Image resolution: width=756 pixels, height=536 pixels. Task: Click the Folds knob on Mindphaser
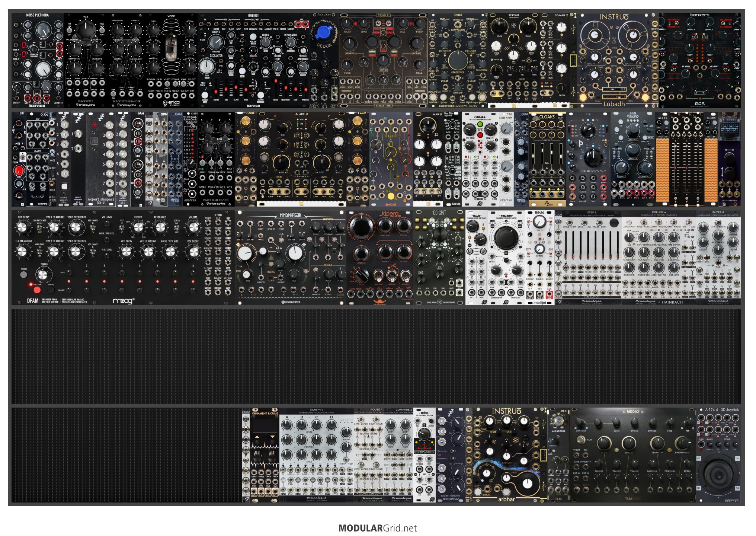click(316, 227)
